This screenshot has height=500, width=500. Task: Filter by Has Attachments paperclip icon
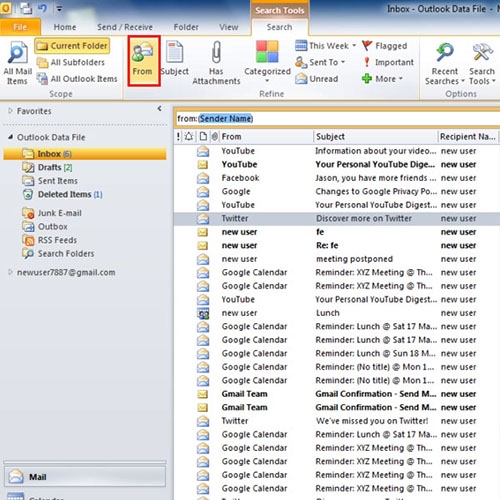pyautogui.click(x=217, y=52)
